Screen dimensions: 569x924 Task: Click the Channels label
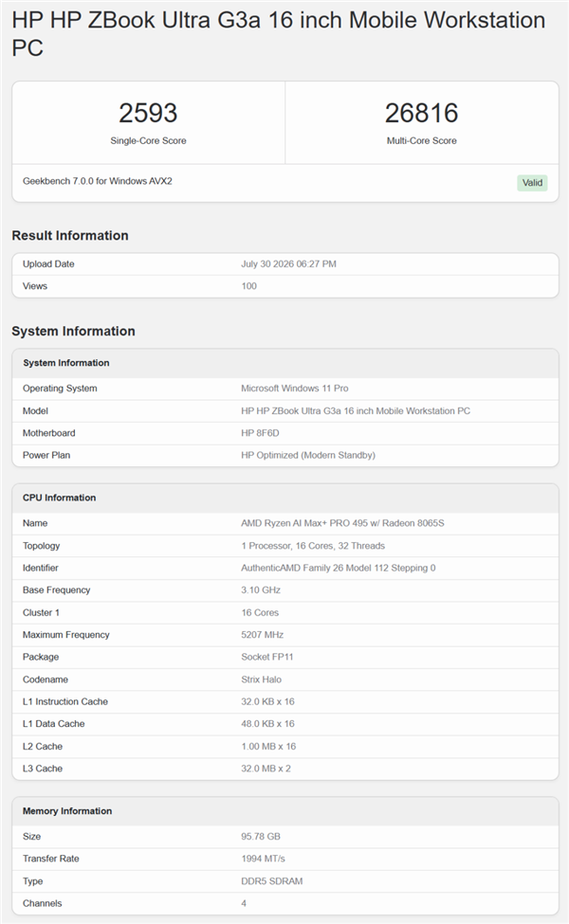(42, 903)
